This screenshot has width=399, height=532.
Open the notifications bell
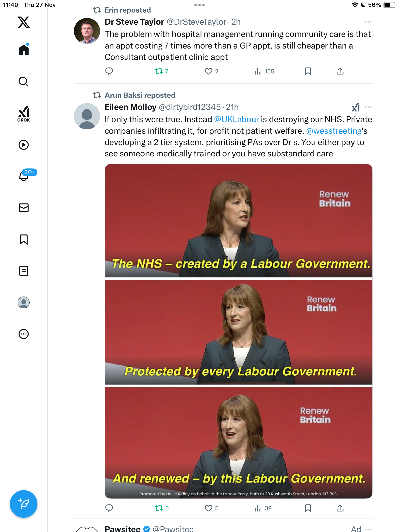pyautogui.click(x=24, y=176)
